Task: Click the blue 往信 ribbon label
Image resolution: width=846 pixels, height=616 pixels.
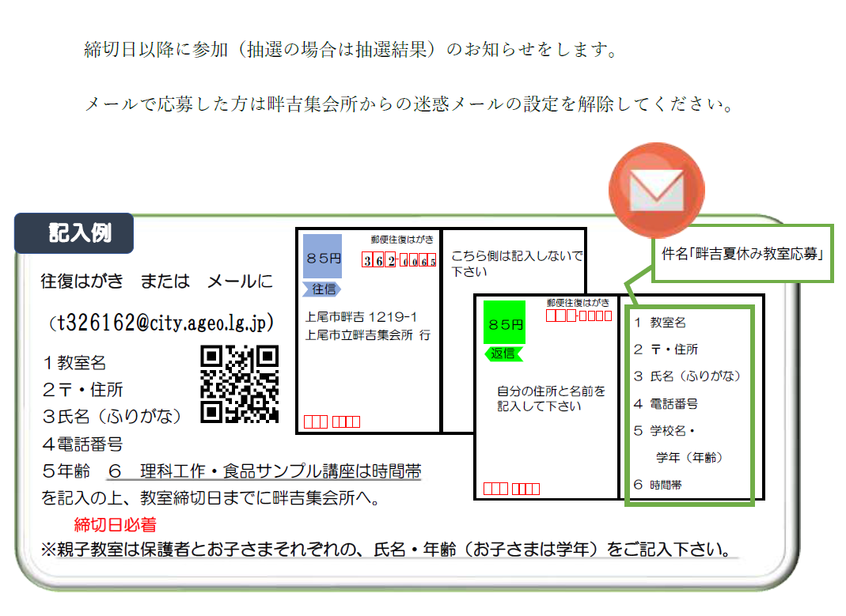Action: coord(322,289)
